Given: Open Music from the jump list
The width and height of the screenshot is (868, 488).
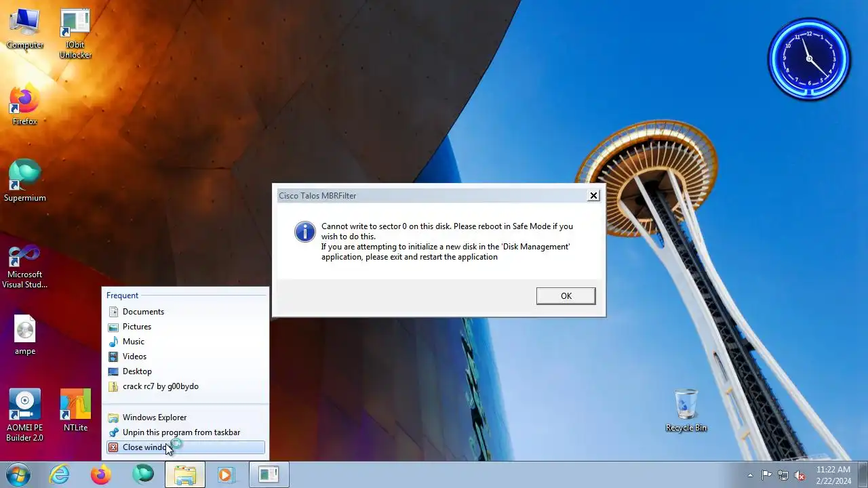Looking at the screenshot, I should coord(185,342).
